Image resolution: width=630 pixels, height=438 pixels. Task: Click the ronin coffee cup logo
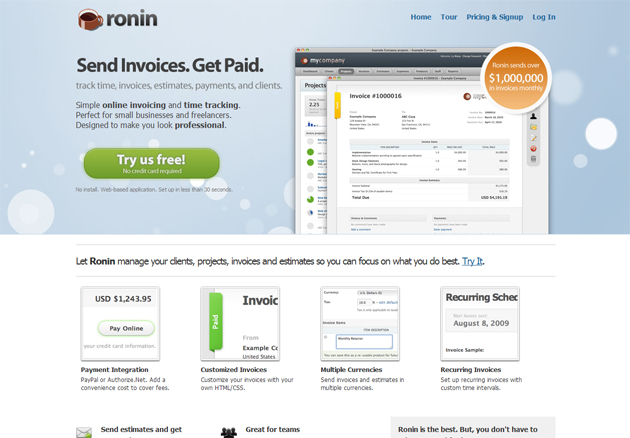90,19
